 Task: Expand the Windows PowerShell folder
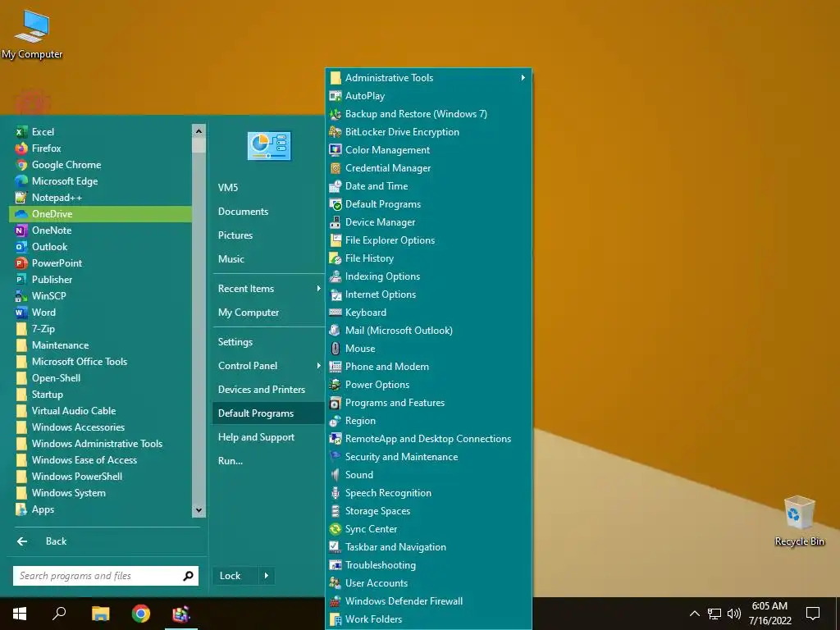(x=100, y=477)
